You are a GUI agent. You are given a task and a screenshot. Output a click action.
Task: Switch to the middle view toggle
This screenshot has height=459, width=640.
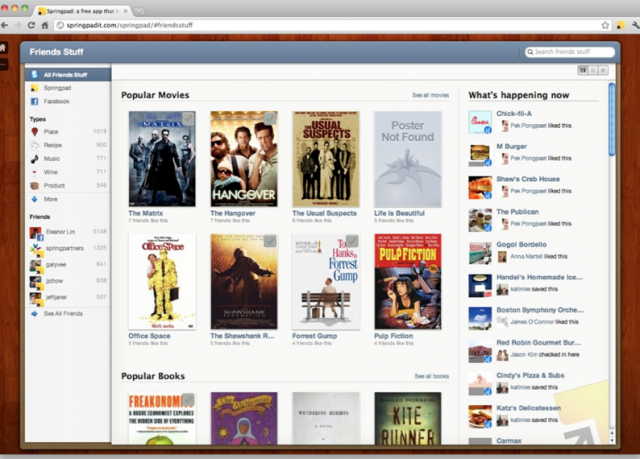[x=593, y=71]
